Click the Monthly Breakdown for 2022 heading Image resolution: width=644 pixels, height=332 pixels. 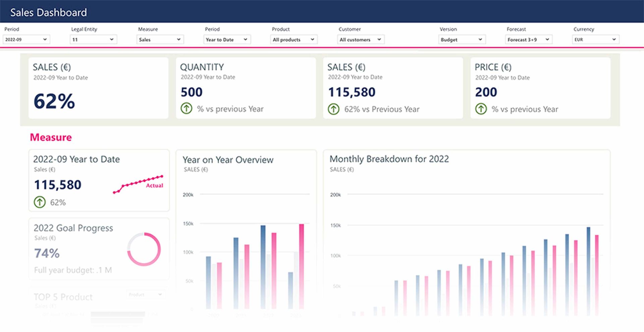(x=389, y=159)
